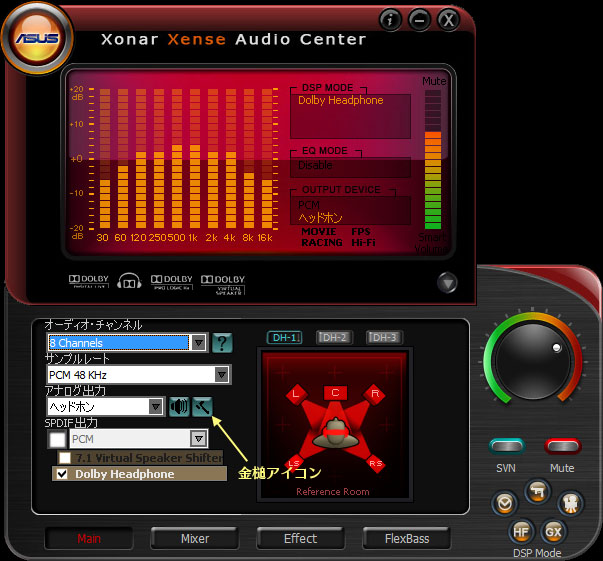Click the 1k equalizer band bar

pos(195,158)
